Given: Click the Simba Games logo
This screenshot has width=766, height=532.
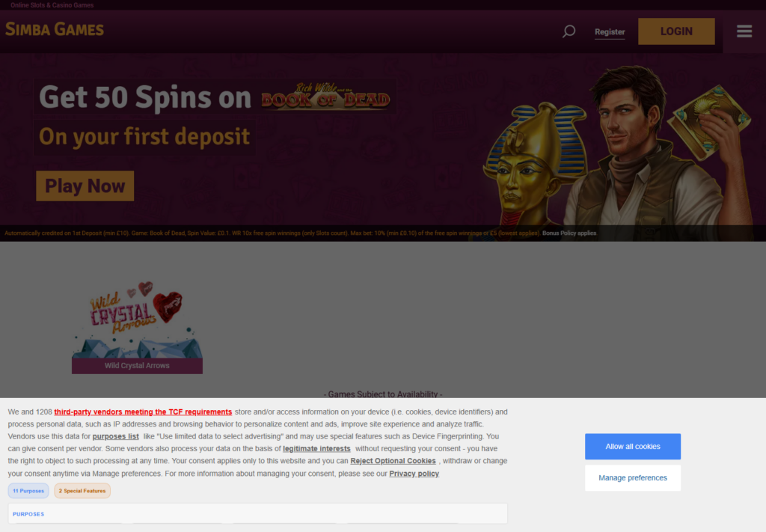Looking at the screenshot, I should pos(55,29).
